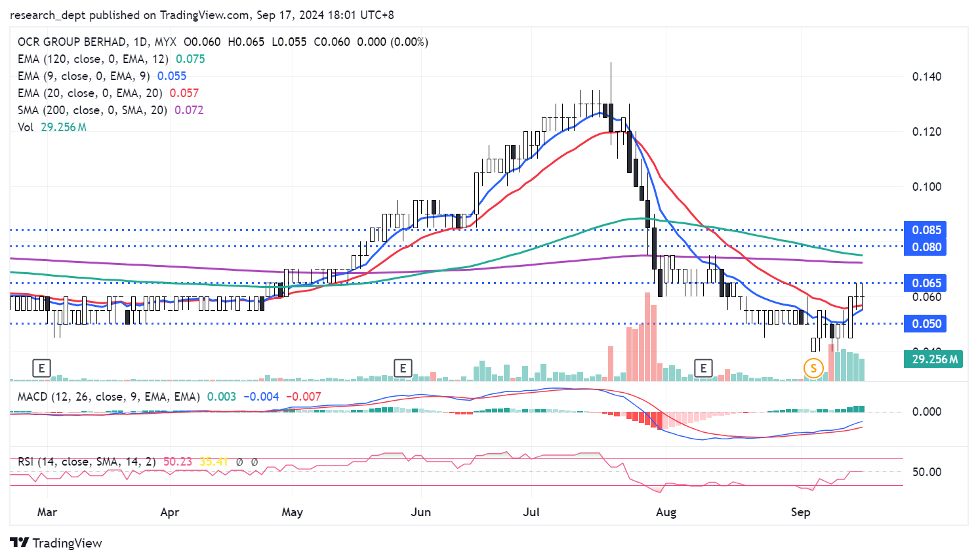
Task: Click the SMA 200 indicator legend
Action: coord(92,110)
